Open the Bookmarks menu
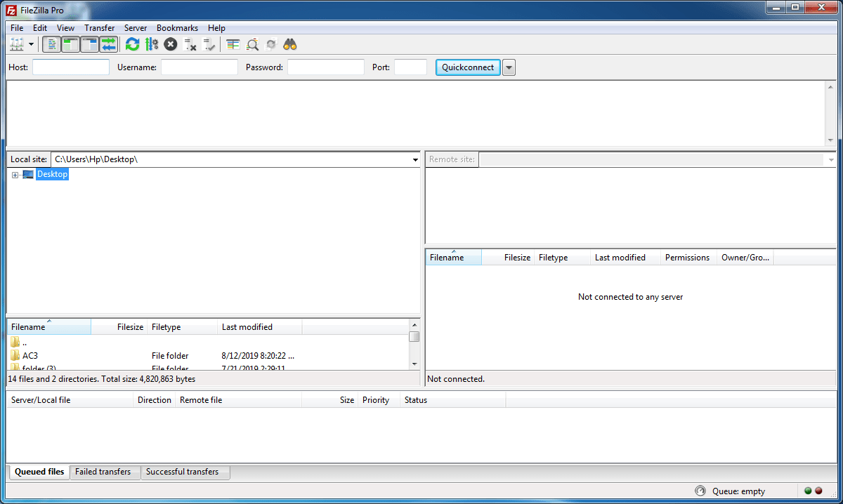 click(x=177, y=28)
